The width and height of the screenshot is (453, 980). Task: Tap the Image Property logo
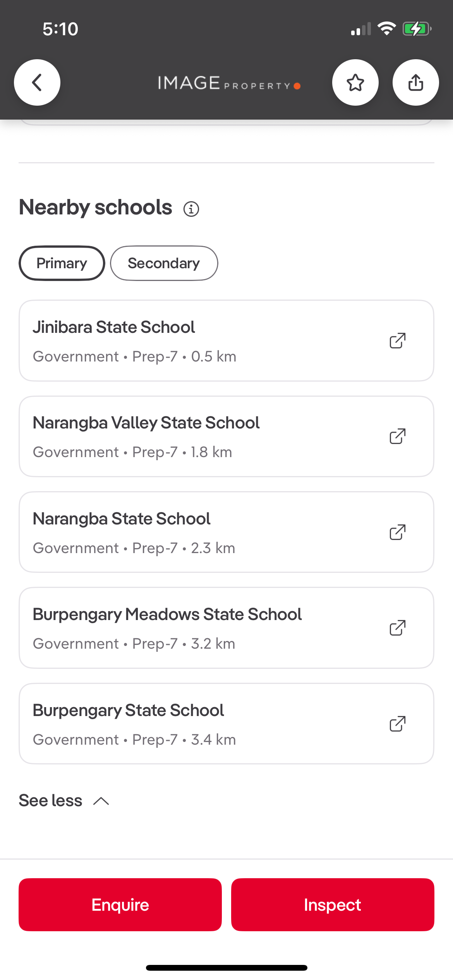228,83
